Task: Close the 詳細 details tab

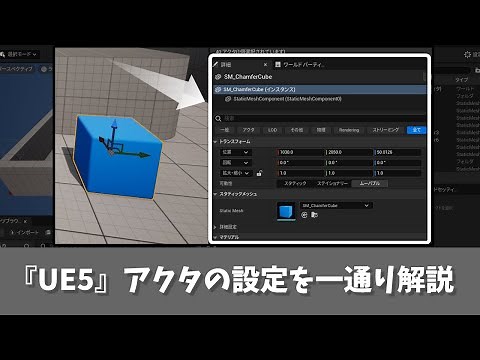Action: pyautogui.click(x=265, y=65)
